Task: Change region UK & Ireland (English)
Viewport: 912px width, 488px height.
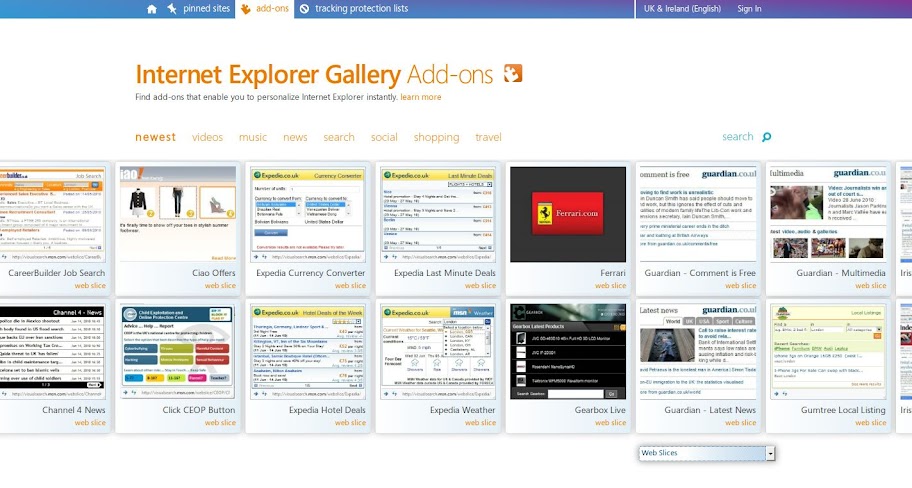Action: click(x=682, y=9)
